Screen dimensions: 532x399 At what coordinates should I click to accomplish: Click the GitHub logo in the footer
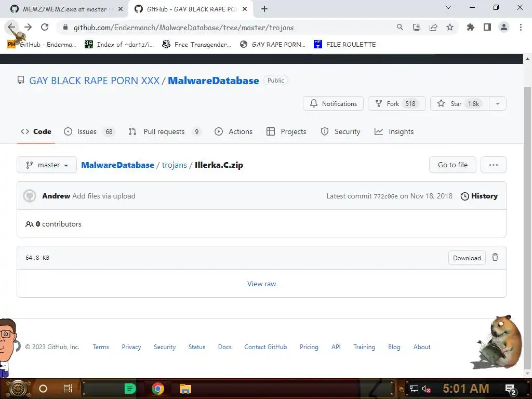click(x=17, y=347)
